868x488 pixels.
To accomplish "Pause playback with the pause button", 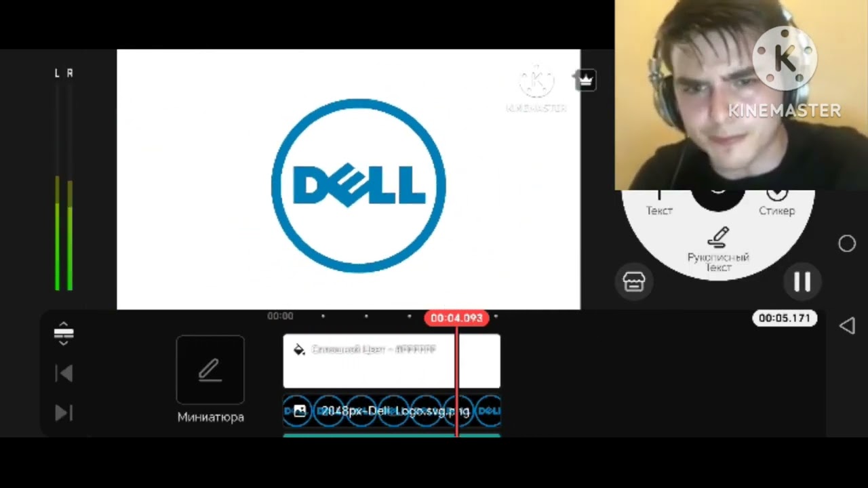I will tap(802, 282).
